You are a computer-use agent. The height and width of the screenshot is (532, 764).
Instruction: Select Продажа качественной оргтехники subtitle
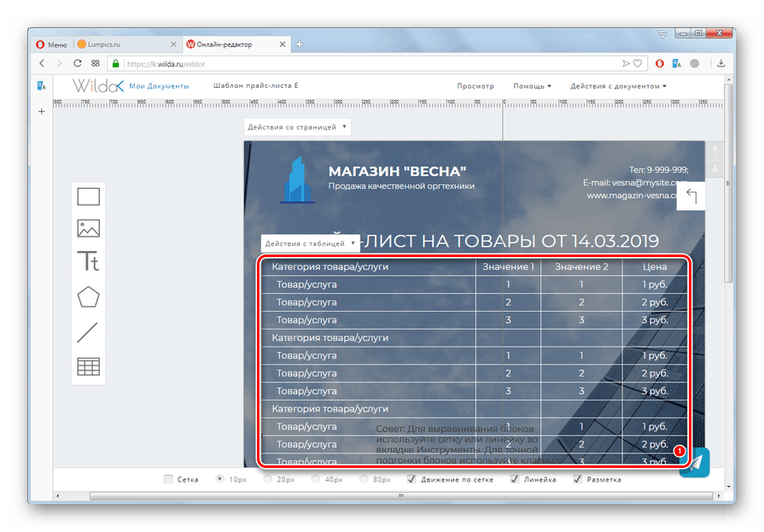point(401,186)
